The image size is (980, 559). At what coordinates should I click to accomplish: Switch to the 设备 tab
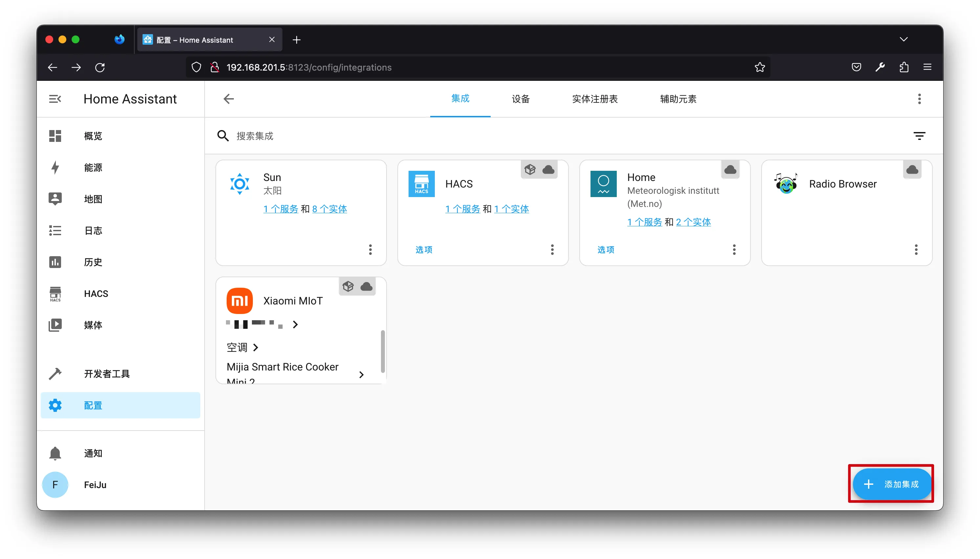[521, 99]
